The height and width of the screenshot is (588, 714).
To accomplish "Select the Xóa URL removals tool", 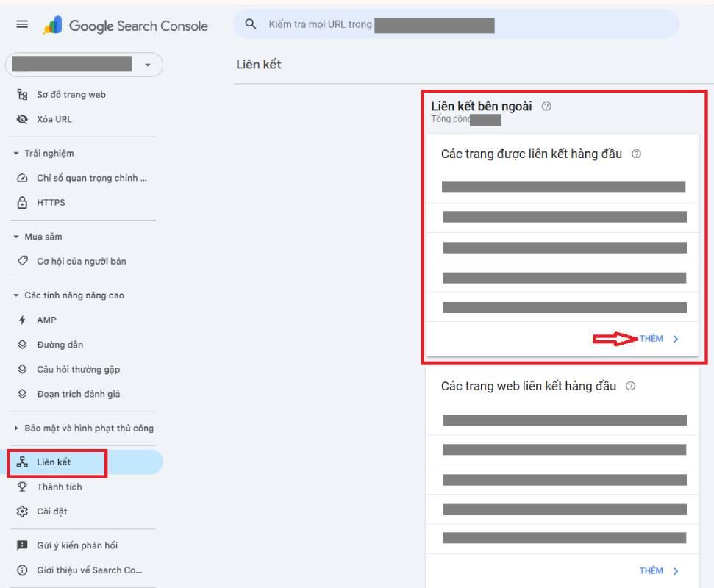I will (53, 118).
